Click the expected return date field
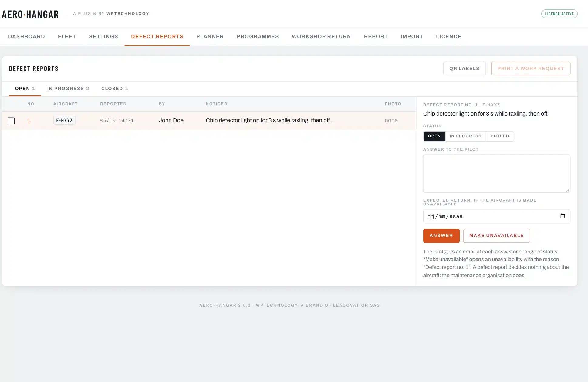The height and width of the screenshot is (382, 588). (497, 216)
